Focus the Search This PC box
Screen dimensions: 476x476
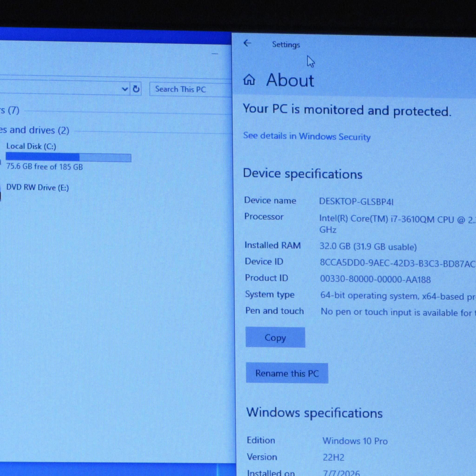click(x=190, y=89)
